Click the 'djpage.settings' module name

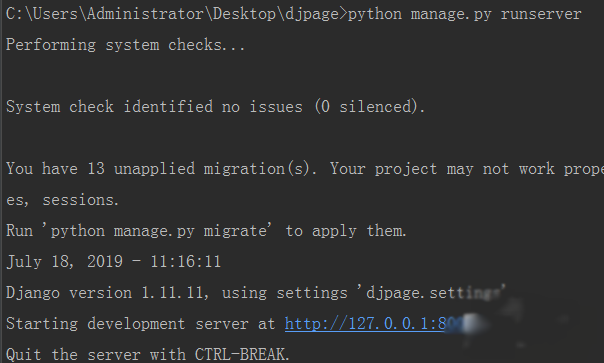pos(433,293)
